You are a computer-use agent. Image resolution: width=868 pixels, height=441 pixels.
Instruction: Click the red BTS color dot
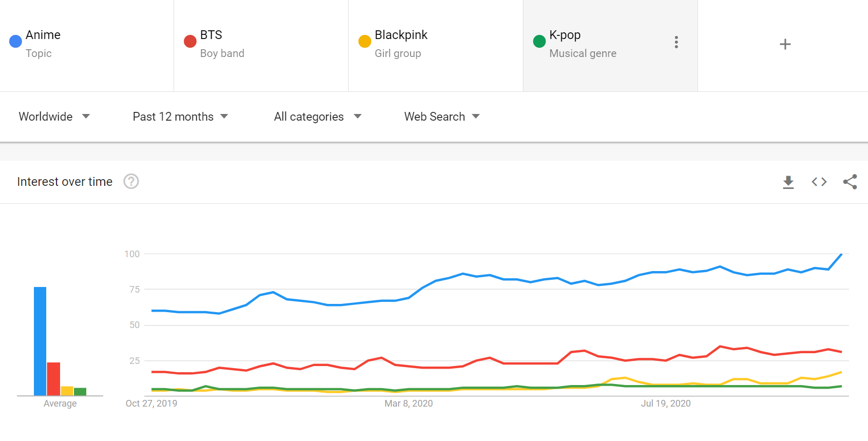(x=190, y=41)
